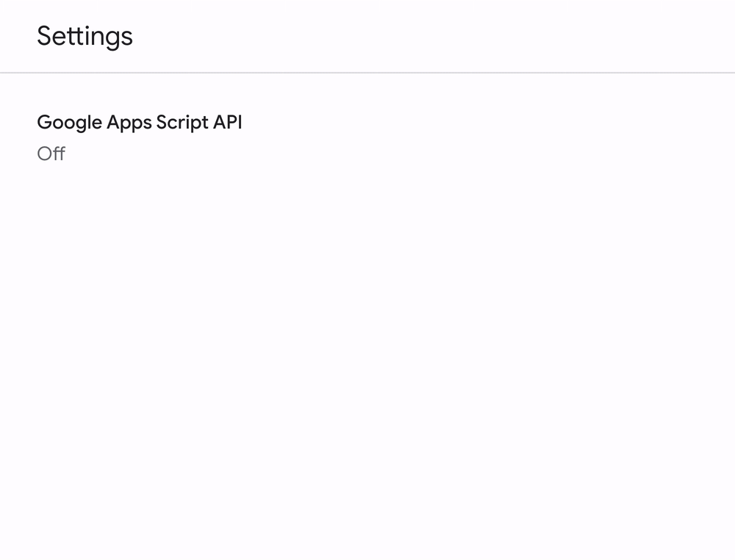The height and width of the screenshot is (560, 735).
Task: Click the Off status text
Action: click(x=51, y=154)
